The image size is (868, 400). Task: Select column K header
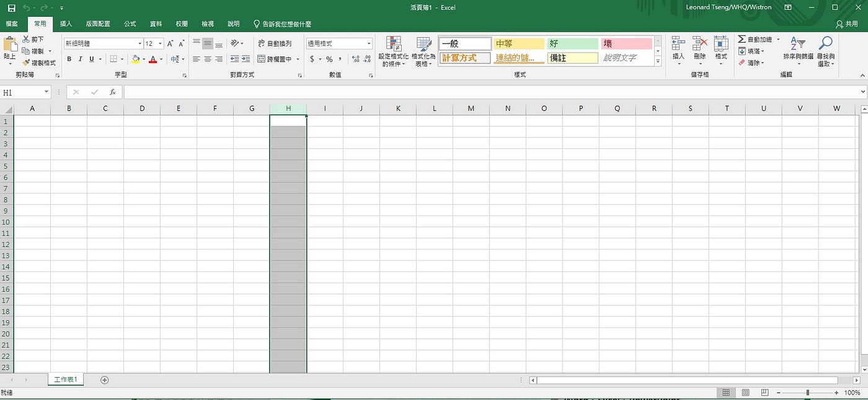tap(398, 109)
